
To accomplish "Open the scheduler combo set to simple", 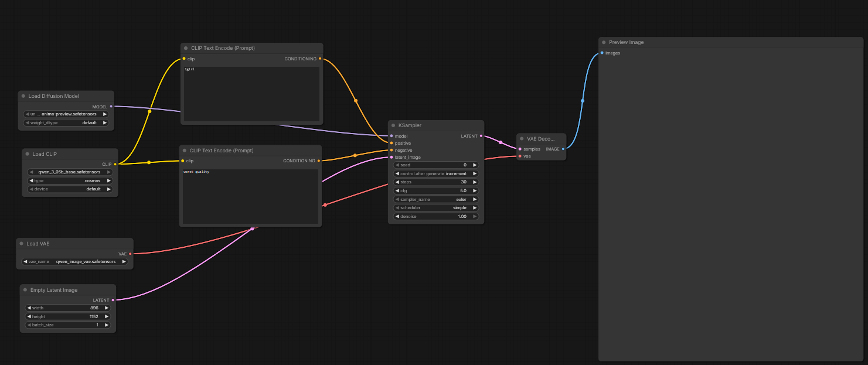I will (x=436, y=208).
